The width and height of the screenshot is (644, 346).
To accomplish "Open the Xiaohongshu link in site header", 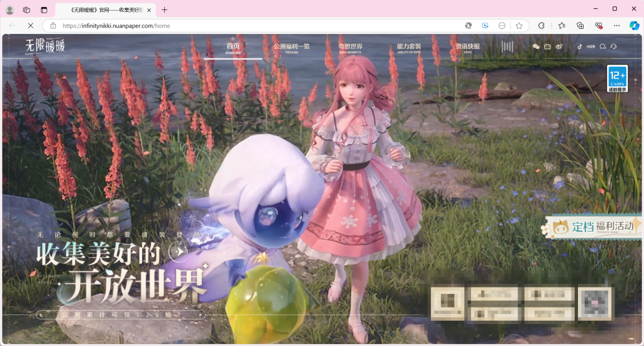I will click(x=591, y=47).
